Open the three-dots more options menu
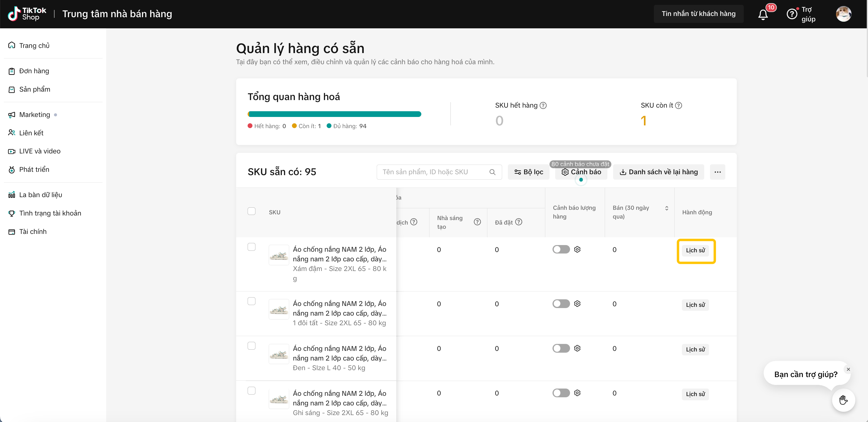Screen dimensions: 868x422 pos(718,172)
